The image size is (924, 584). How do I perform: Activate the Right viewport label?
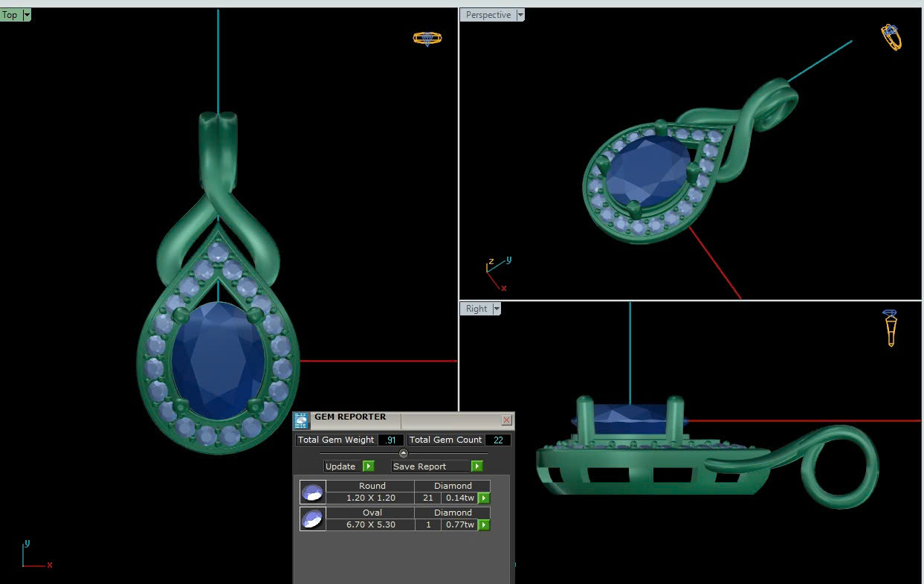click(476, 309)
